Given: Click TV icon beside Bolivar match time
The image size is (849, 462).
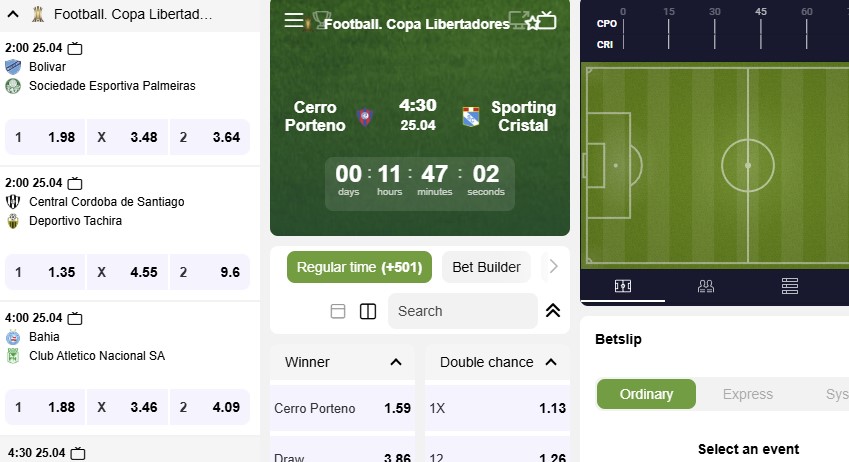Looking at the screenshot, I should tap(75, 48).
